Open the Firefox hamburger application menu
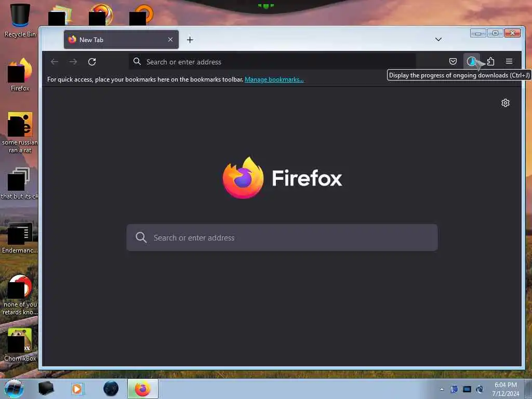The height and width of the screenshot is (399, 532). click(509, 61)
